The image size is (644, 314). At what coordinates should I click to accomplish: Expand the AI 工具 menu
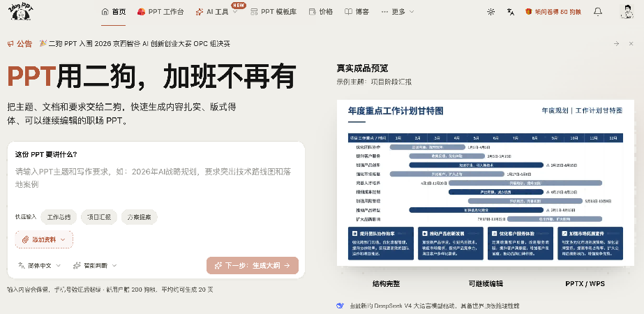tap(216, 12)
